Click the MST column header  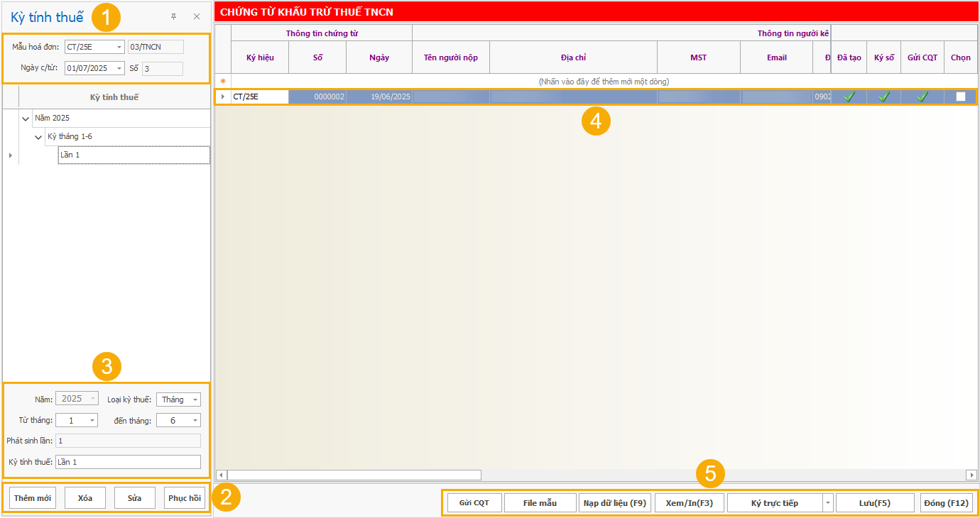pos(699,57)
